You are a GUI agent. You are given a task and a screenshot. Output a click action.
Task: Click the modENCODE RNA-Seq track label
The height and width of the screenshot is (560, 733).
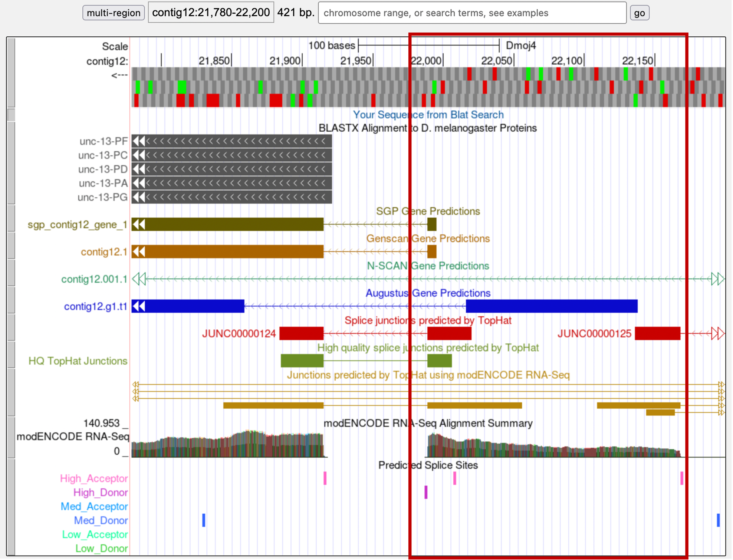coord(73,437)
